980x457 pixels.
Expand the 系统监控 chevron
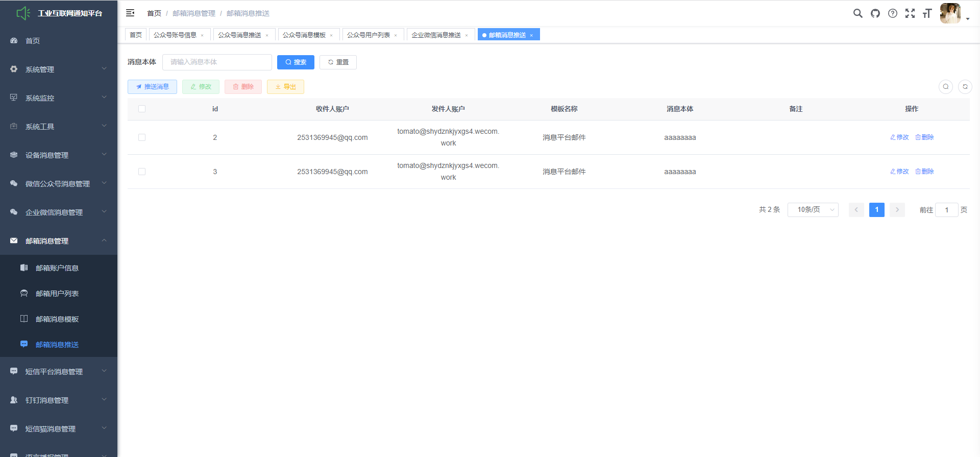(x=104, y=97)
